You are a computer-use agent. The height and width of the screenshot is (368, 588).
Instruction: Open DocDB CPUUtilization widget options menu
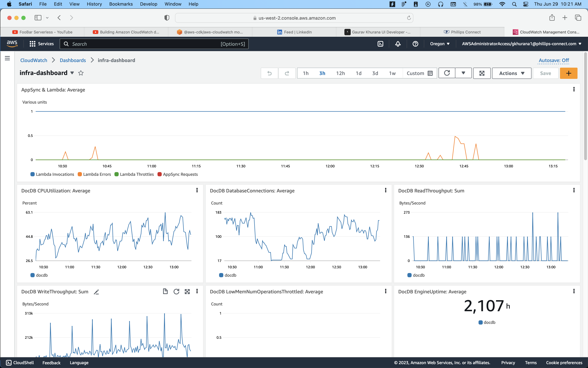coord(197,190)
